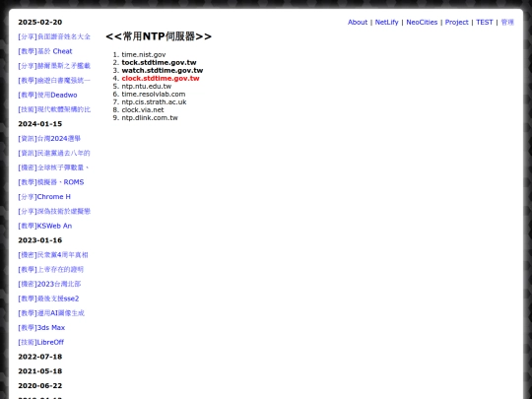Click the <<常用NTP伺服器>> page heading
The height and width of the screenshot is (399, 532).
coord(159,36)
